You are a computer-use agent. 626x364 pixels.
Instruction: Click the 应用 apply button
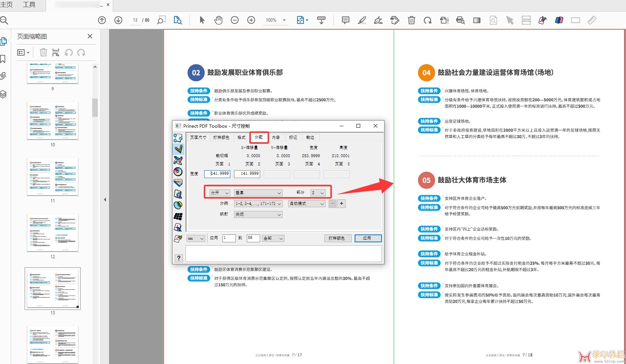pos(368,238)
